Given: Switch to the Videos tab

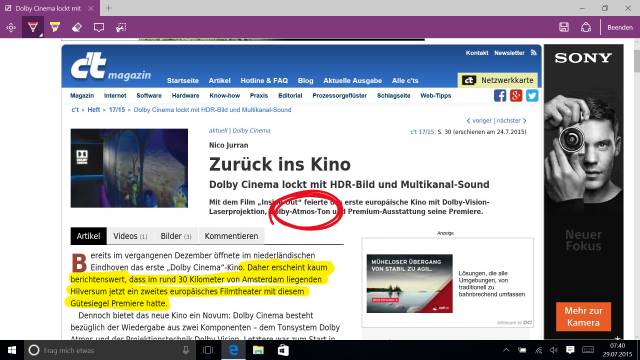Looking at the screenshot, I should 130,236.
